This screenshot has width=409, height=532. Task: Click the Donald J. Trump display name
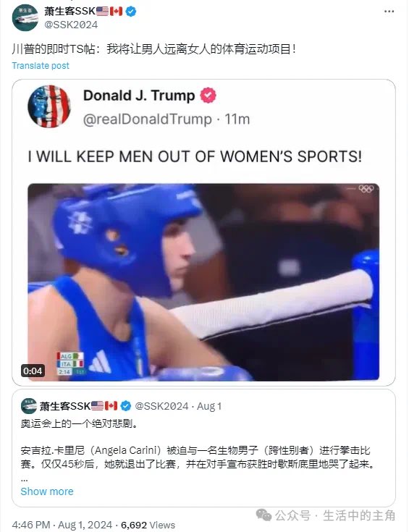click(x=139, y=96)
